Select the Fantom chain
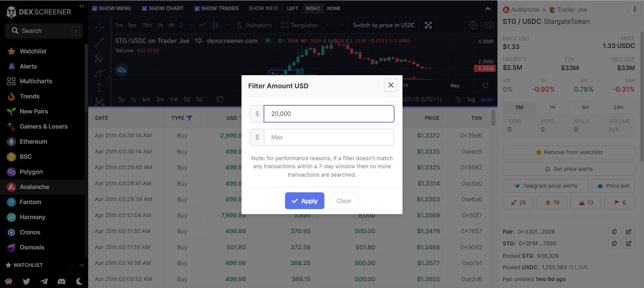Screen dimensions: 644x288 (x=30, y=202)
